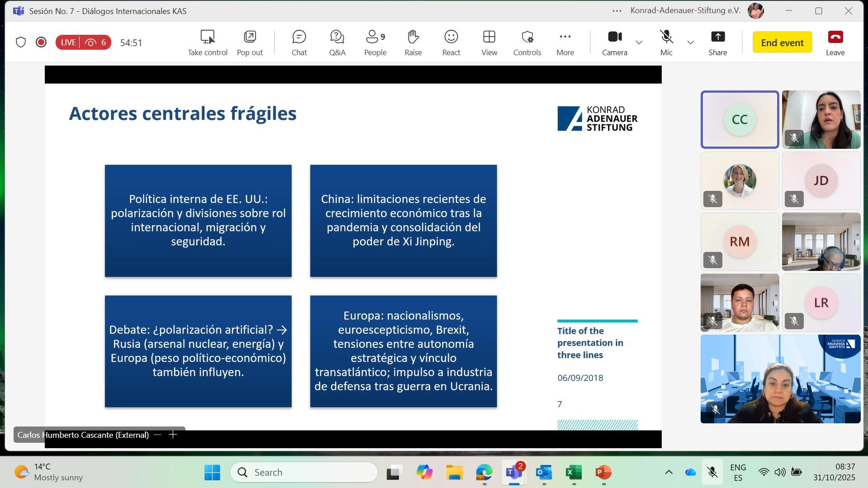The width and height of the screenshot is (868, 488).
Task: Pop out the shared presentation
Action: (250, 43)
